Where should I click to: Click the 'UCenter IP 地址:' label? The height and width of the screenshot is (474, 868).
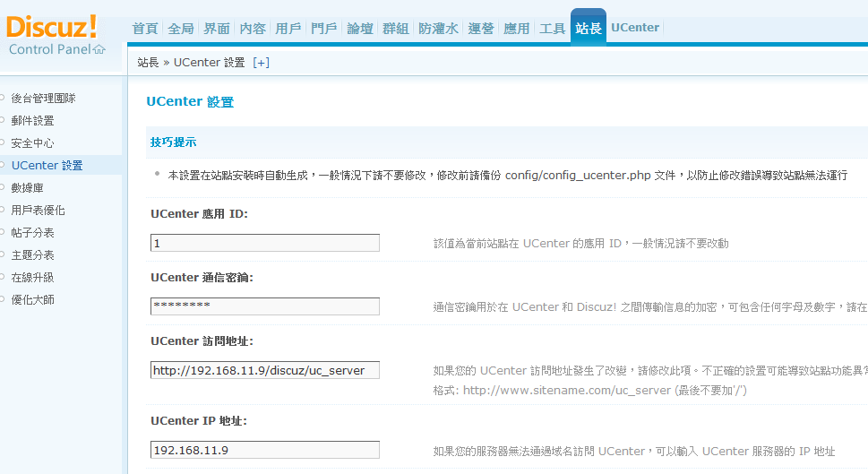[199, 421]
